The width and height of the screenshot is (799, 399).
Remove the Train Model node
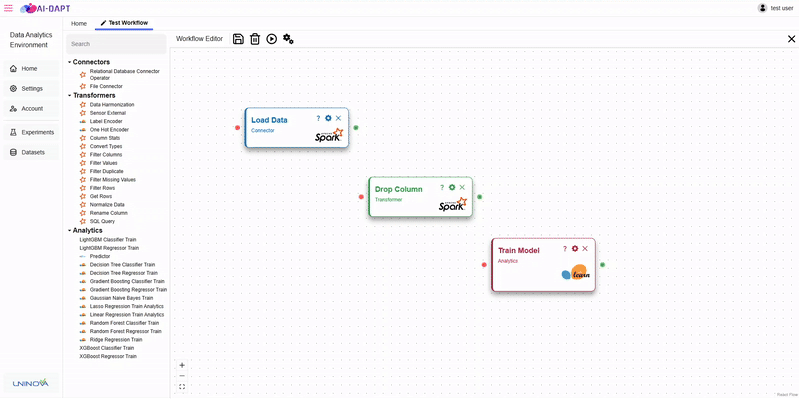[x=585, y=249]
